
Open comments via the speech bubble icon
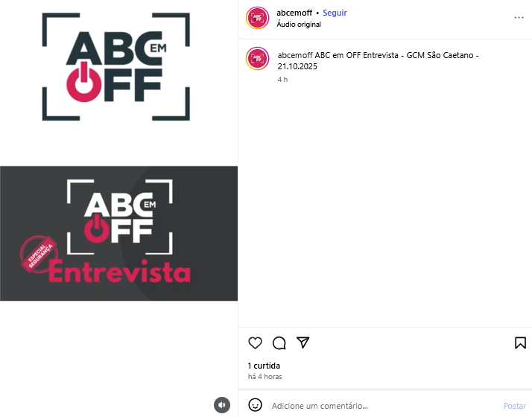(x=279, y=343)
